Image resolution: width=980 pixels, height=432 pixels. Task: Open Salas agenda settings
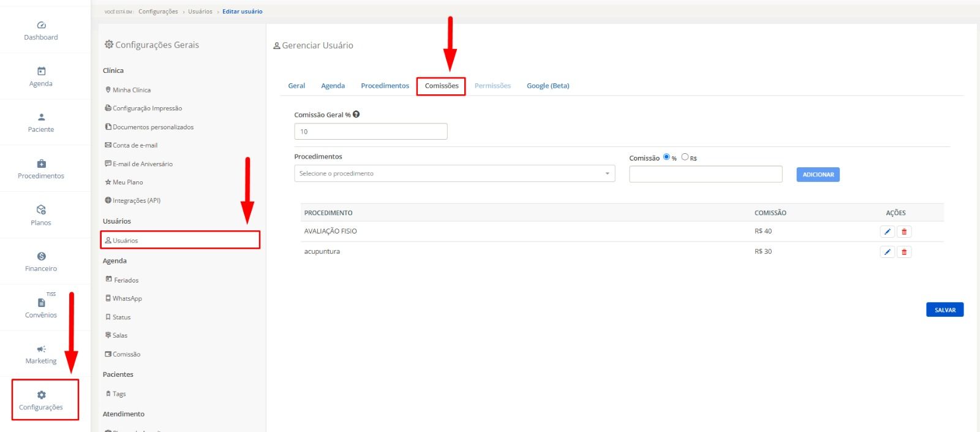[116, 335]
